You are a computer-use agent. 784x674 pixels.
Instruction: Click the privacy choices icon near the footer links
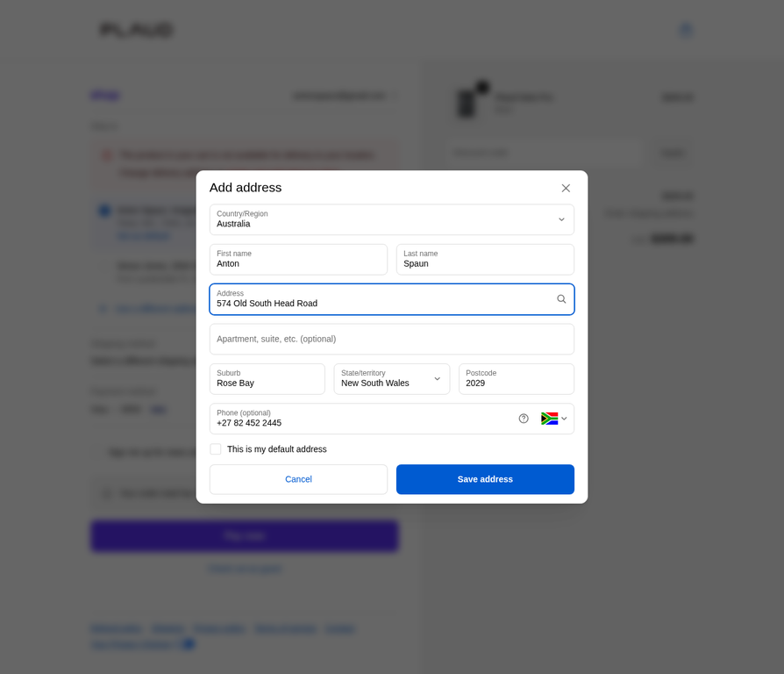coord(186,644)
